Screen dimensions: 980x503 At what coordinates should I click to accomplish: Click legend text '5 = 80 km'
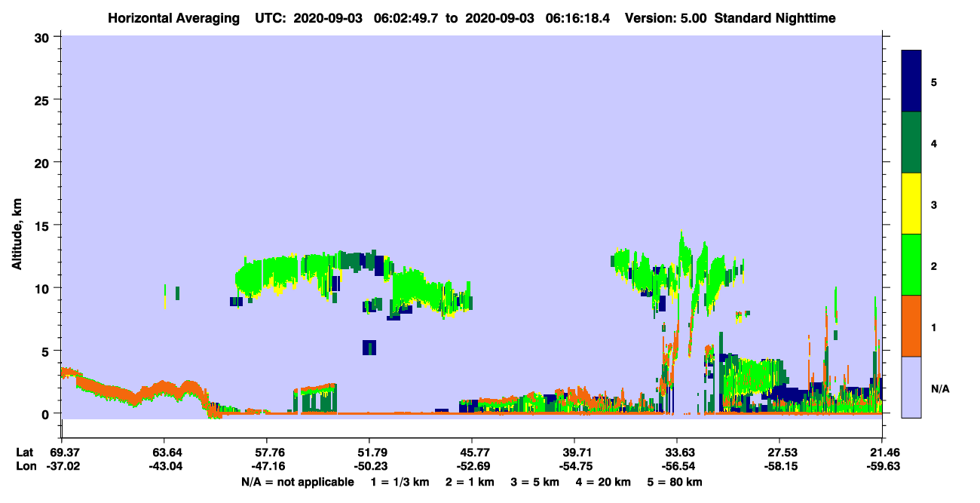point(676,482)
